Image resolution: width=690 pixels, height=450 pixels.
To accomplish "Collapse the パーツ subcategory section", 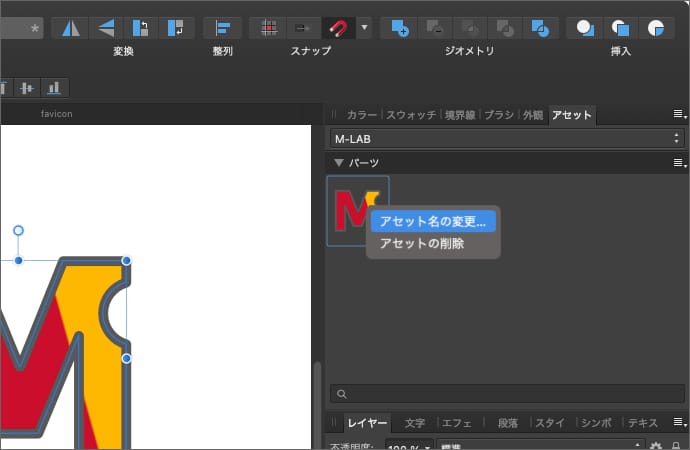I will pyautogui.click(x=339, y=163).
